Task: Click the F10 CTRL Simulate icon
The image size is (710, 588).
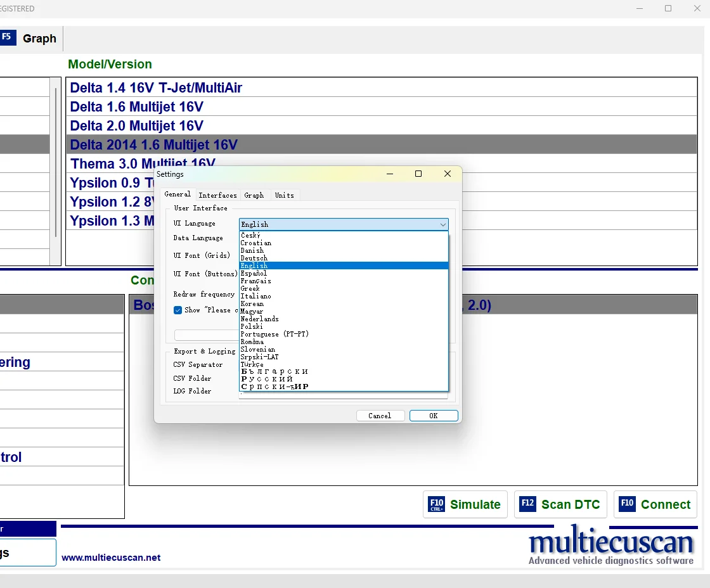Action: (x=437, y=504)
